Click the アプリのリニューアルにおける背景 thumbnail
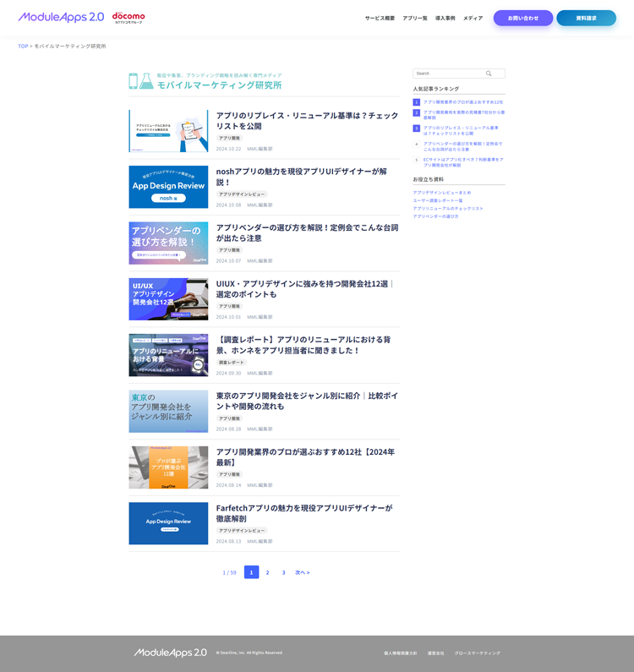The image size is (634, 672). 168,355
